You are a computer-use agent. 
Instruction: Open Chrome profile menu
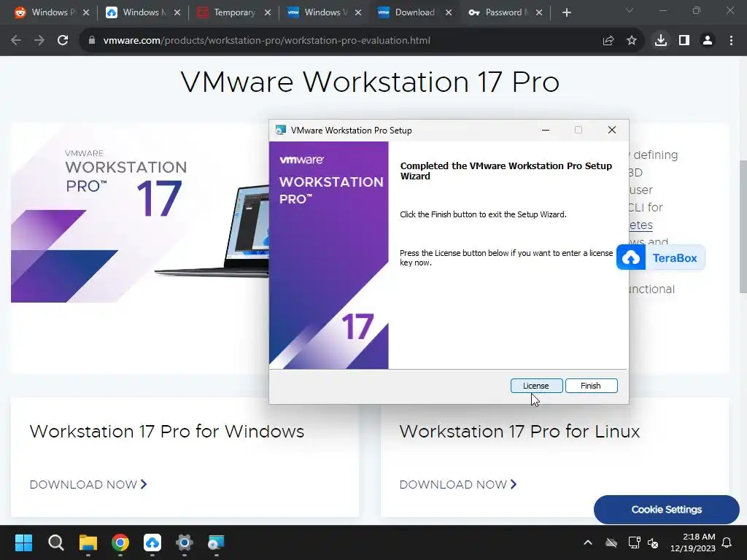pos(708,41)
